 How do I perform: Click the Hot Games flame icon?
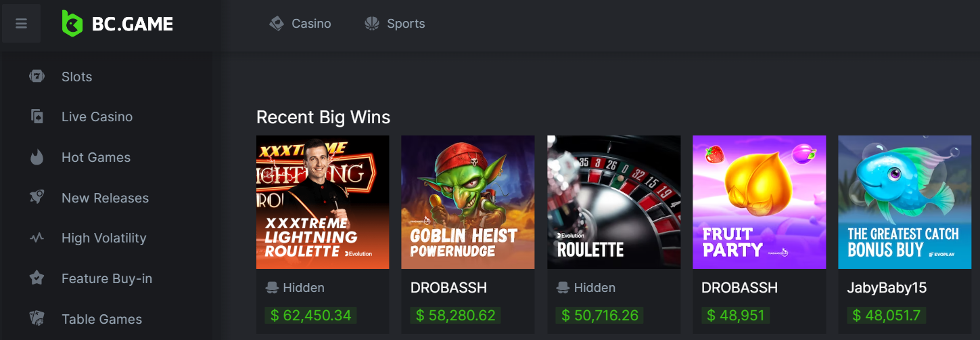point(37,157)
